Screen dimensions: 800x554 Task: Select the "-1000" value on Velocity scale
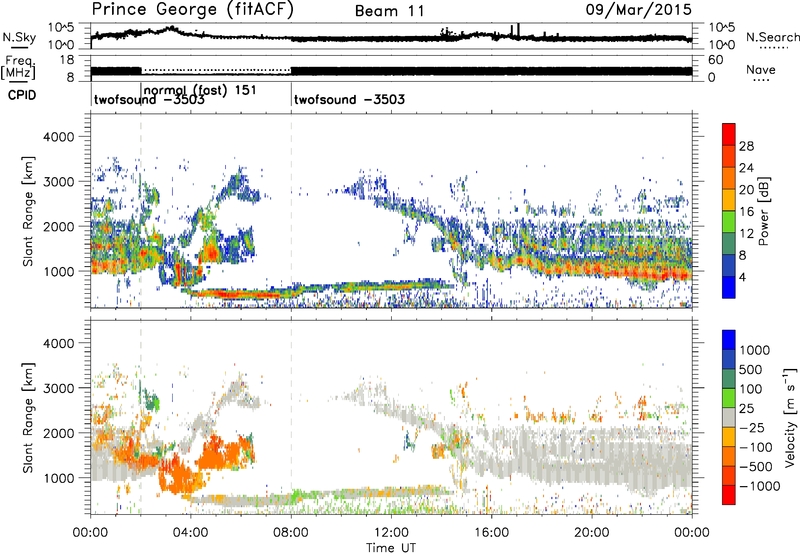click(x=760, y=486)
